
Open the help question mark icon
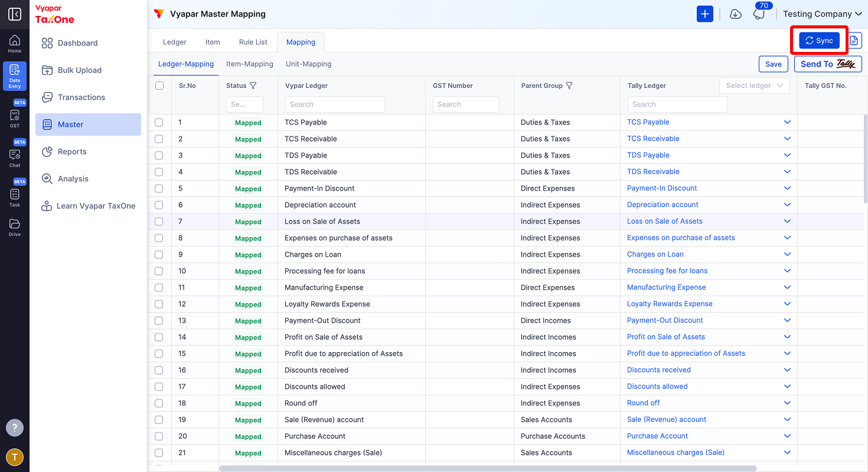(x=15, y=428)
